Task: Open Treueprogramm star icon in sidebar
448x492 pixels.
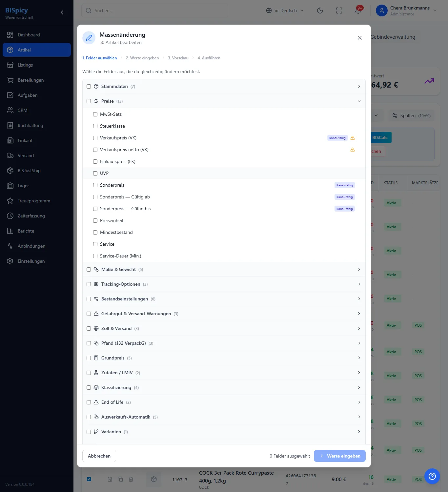Action: [x=10, y=201]
